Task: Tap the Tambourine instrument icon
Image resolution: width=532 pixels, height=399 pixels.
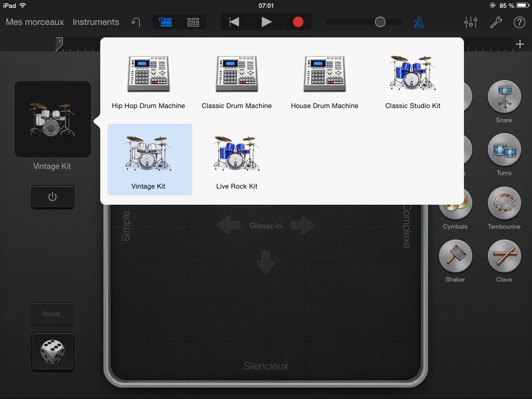Action: 504,203
